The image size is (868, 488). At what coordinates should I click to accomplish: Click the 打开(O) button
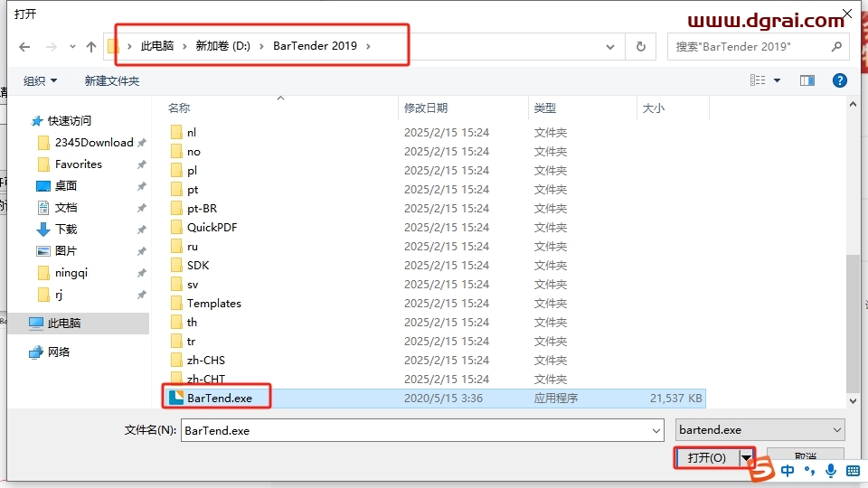click(x=707, y=457)
